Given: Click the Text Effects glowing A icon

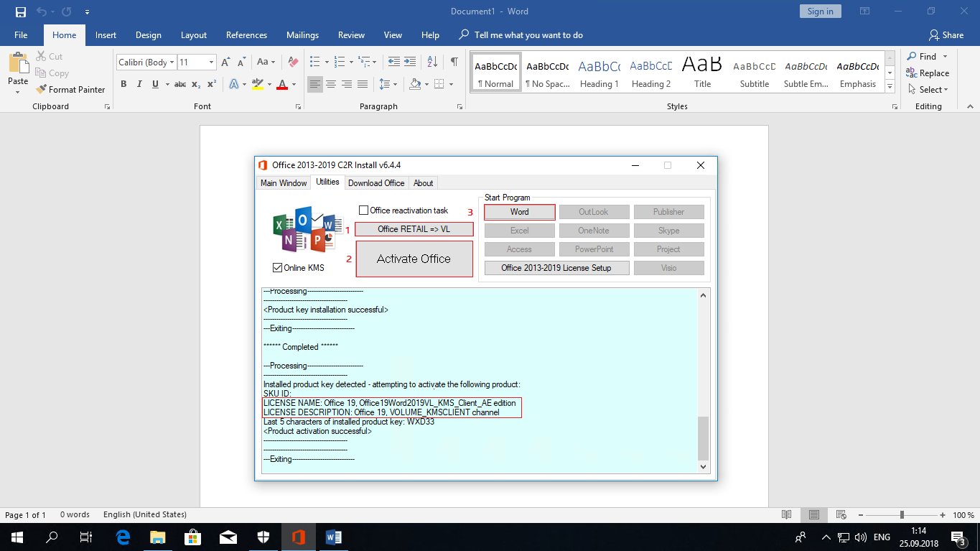Looking at the screenshot, I should click(x=233, y=84).
